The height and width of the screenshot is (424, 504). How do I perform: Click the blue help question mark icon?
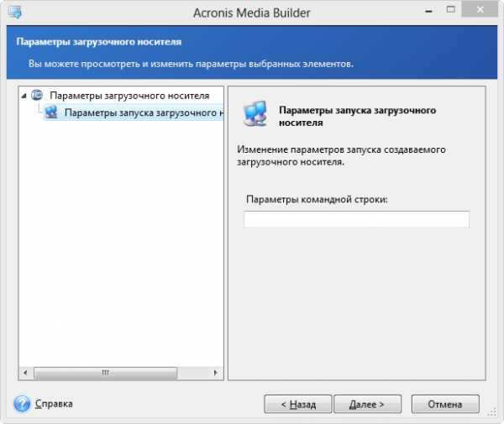pyautogui.click(x=22, y=404)
